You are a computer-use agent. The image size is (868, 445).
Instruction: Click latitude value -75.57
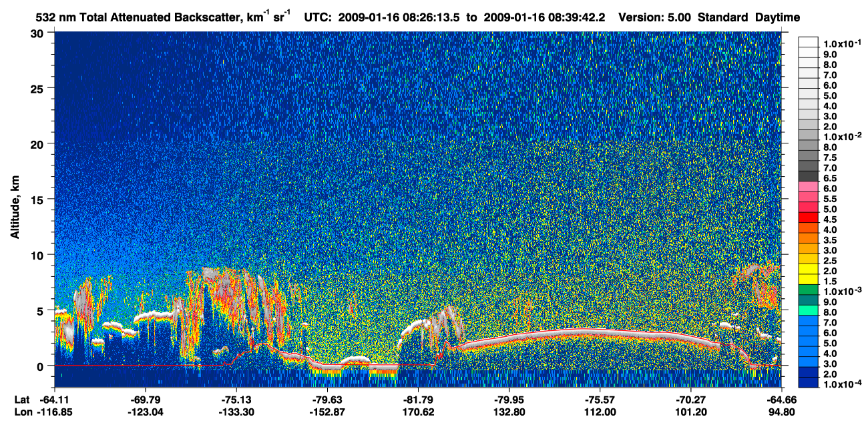point(600,400)
